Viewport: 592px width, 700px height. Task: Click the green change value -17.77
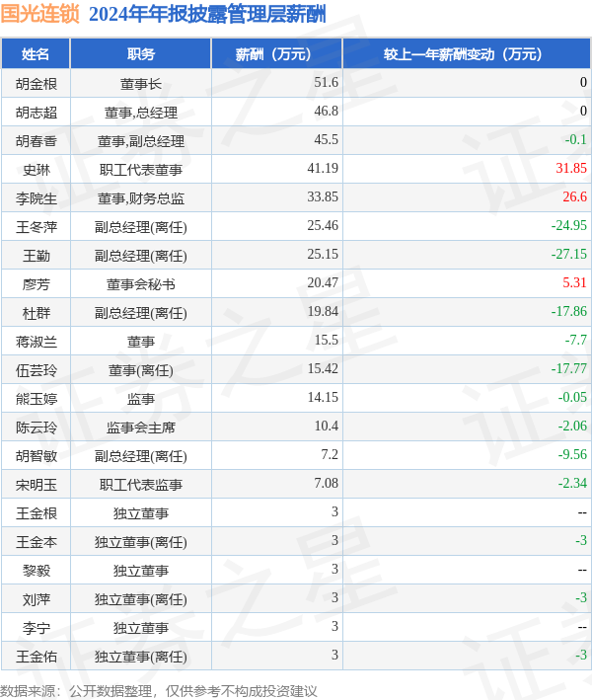click(x=568, y=368)
